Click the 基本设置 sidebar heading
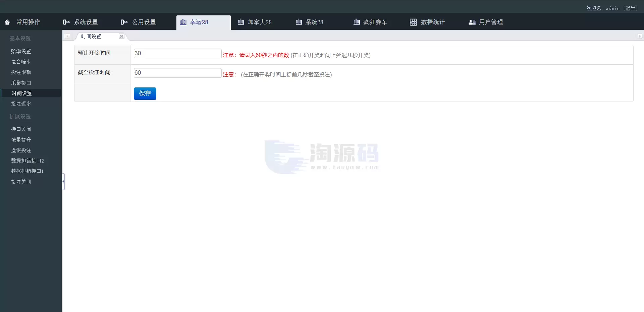The height and width of the screenshot is (312, 644). [20, 38]
